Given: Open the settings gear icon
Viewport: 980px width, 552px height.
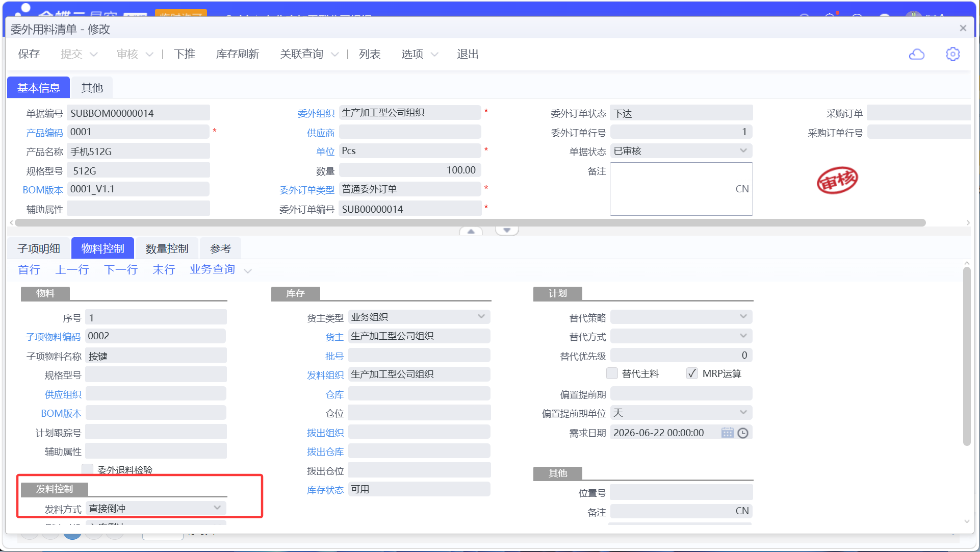Looking at the screenshot, I should [x=952, y=54].
